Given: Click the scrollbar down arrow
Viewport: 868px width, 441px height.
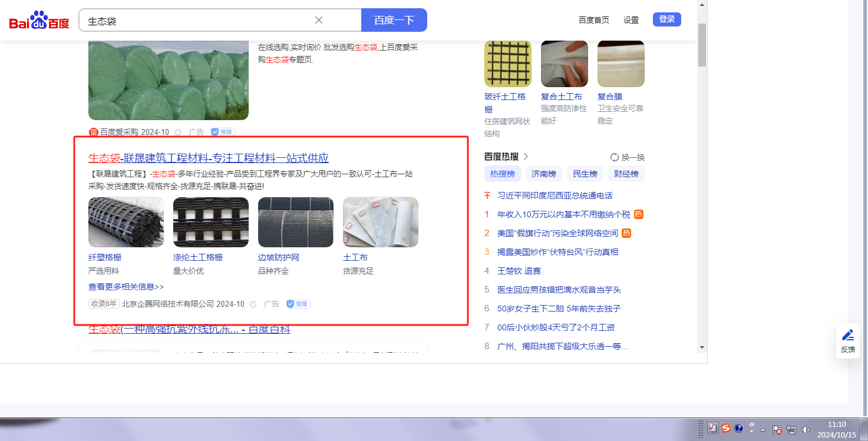Looking at the screenshot, I should pyautogui.click(x=702, y=347).
